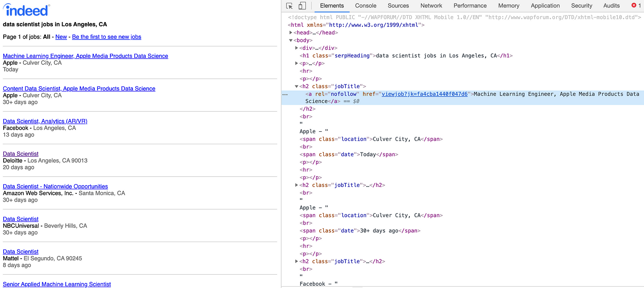The height and width of the screenshot is (288, 644).
Task: Expand the third h2 jobTitle node
Action: click(297, 261)
